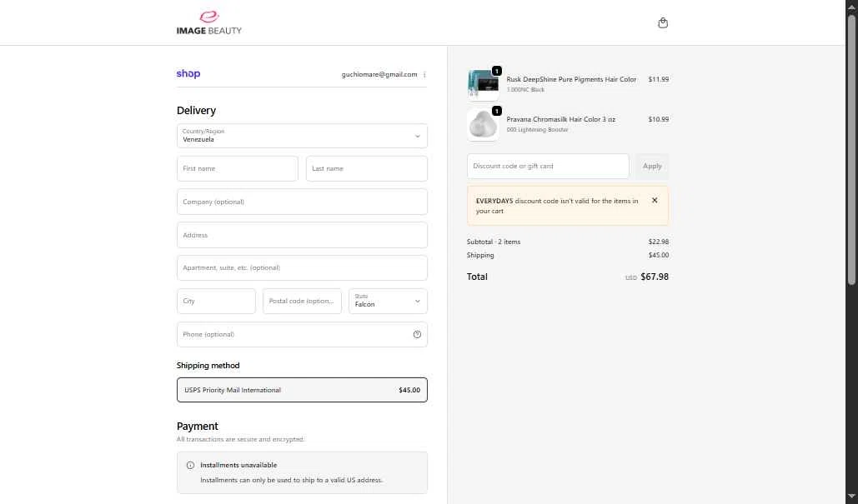
Task: Dismiss the EVERYDAYS discount error message
Action: [x=655, y=201]
